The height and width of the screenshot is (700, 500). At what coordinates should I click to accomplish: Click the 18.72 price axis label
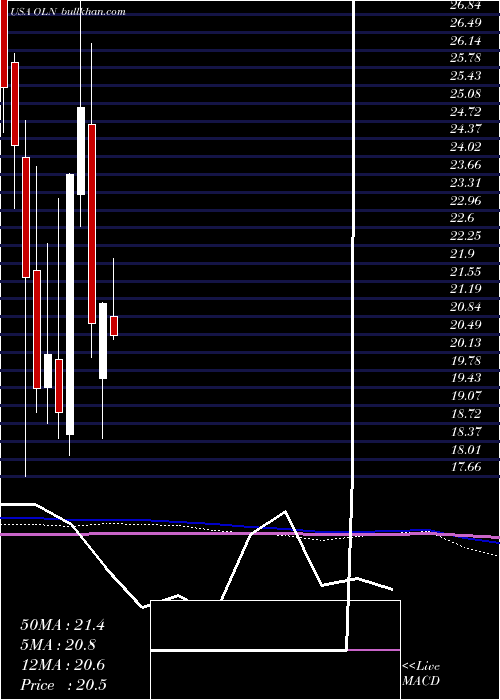point(466,413)
